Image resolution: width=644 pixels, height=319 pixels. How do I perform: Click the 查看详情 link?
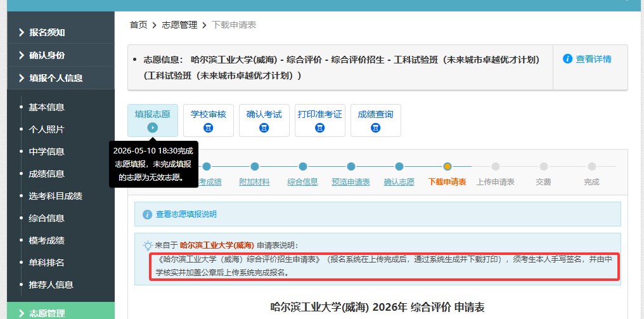(x=593, y=59)
